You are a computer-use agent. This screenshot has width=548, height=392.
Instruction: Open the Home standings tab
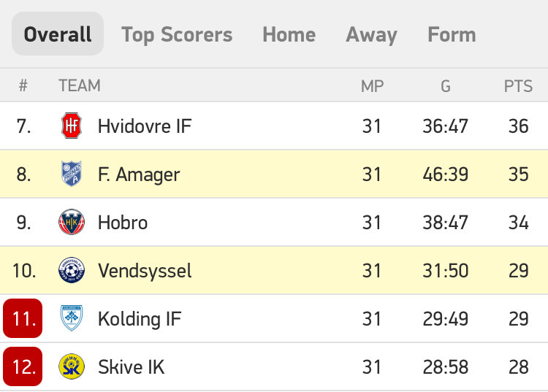[289, 34]
